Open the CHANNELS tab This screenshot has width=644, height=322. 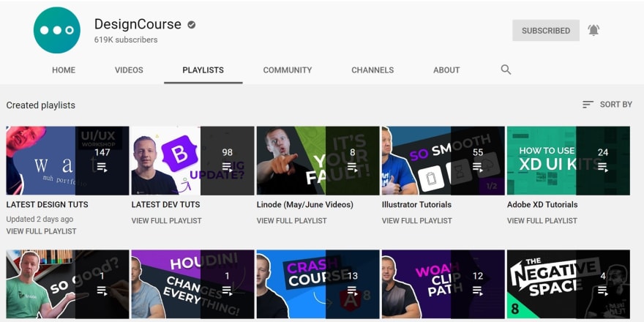pos(372,70)
